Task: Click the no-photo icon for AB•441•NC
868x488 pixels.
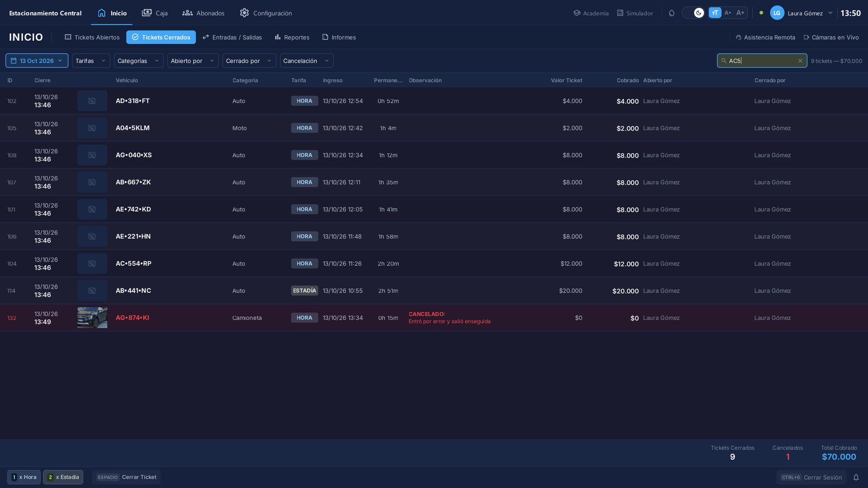Action: tap(92, 291)
